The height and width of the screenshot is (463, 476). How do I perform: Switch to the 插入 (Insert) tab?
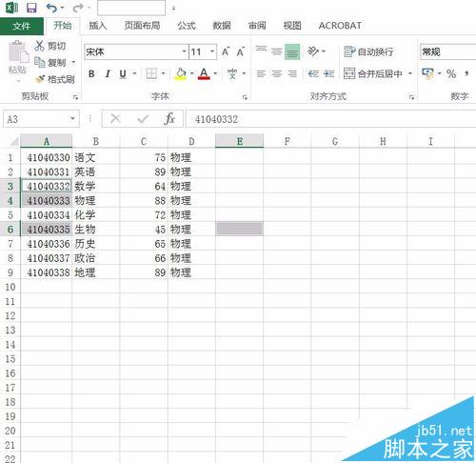click(x=97, y=26)
